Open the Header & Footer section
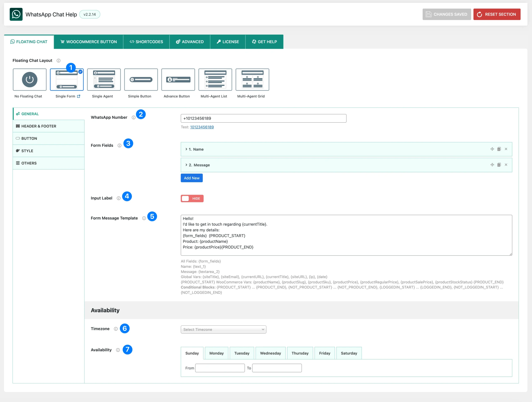Screen dimensions: 532x402 [39, 126]
